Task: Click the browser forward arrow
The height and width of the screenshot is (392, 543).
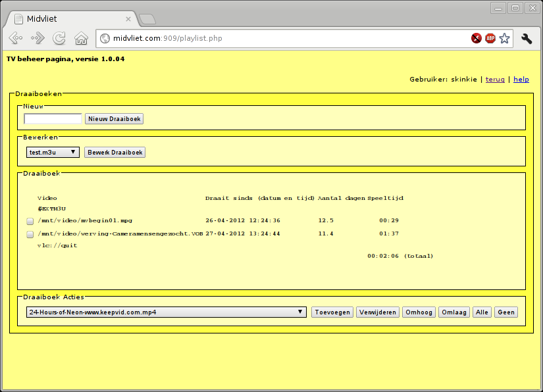Action: coord(38,38)
